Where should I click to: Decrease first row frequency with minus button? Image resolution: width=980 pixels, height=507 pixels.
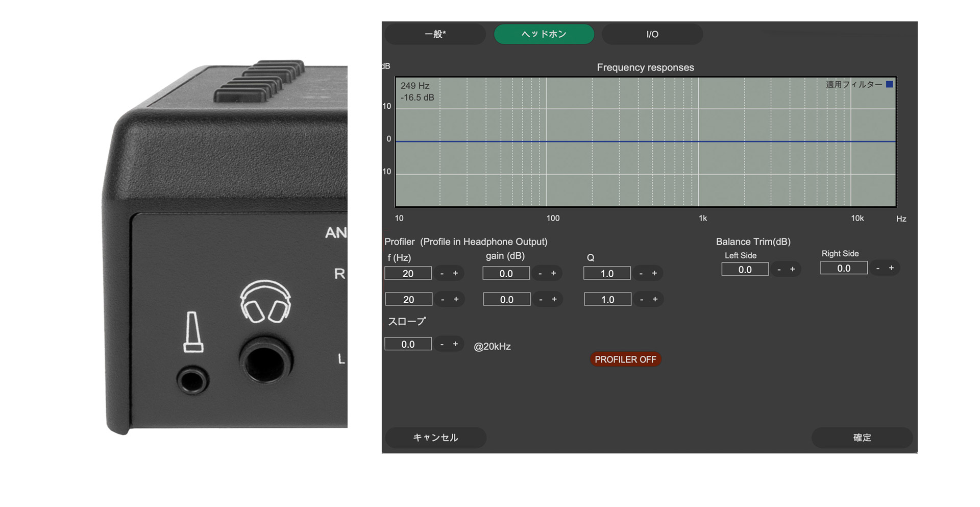[442, 273]
